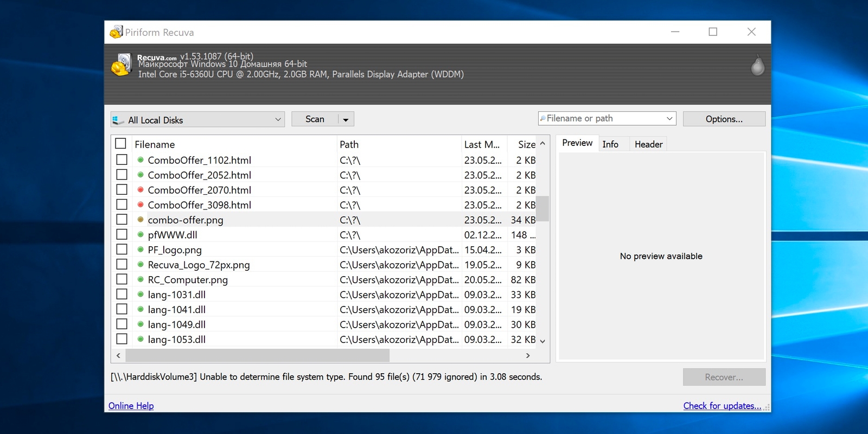Click the disk icon in All Local Disks selector
The image size is (868, 434).
pyautogui.click(x=118, y=120)
